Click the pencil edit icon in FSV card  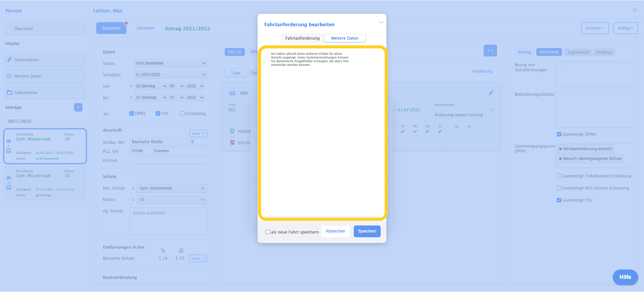tap(491, 93)
